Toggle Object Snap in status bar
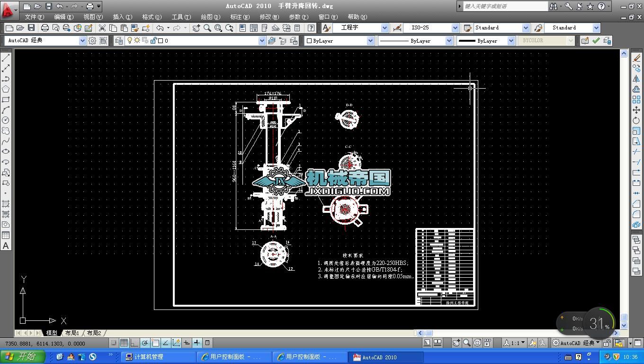 [x=155, y=343]
